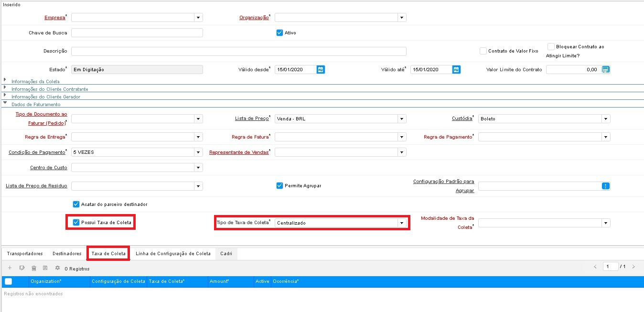
Task: Open calculator for Valor Limite do Contrato
Action: tap(605, 70)
